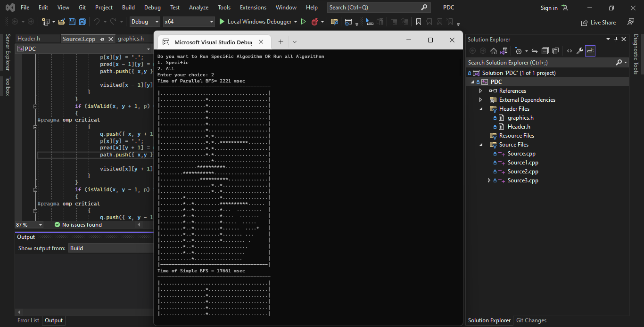
Task: Expand the References node in Solution Explorer
Action: (x=480, y=91)
